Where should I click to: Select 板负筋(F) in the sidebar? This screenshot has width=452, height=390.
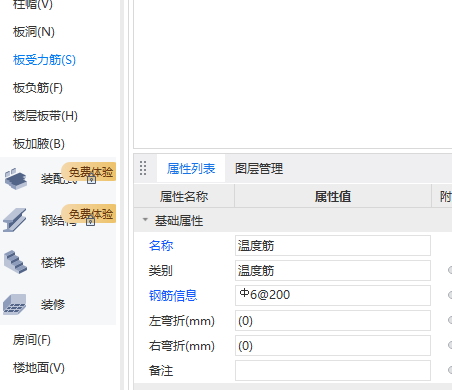pos(38,88)
